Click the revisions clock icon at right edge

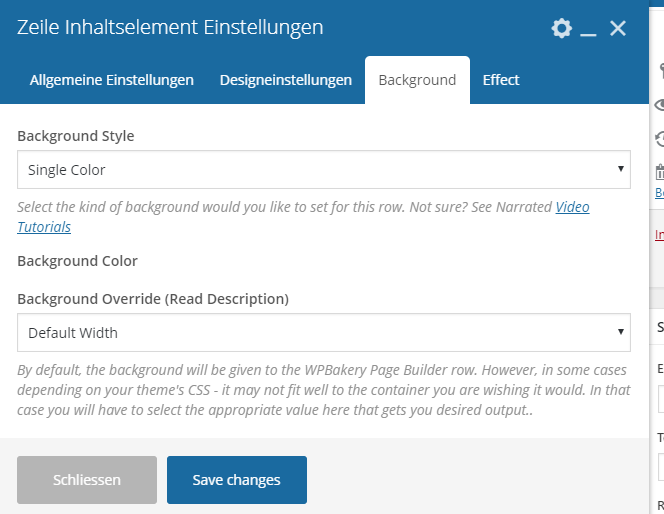(659, 139)
